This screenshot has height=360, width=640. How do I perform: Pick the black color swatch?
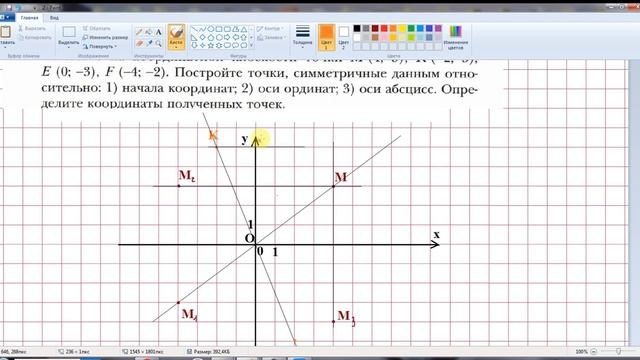(x=357, y=28)
